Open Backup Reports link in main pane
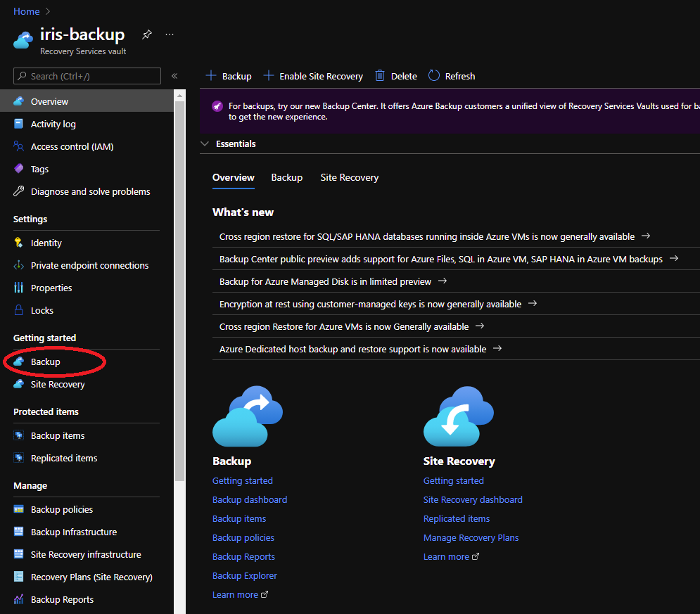Image resolution: width=700 pixels, height=614 pixels. (243, 557)
